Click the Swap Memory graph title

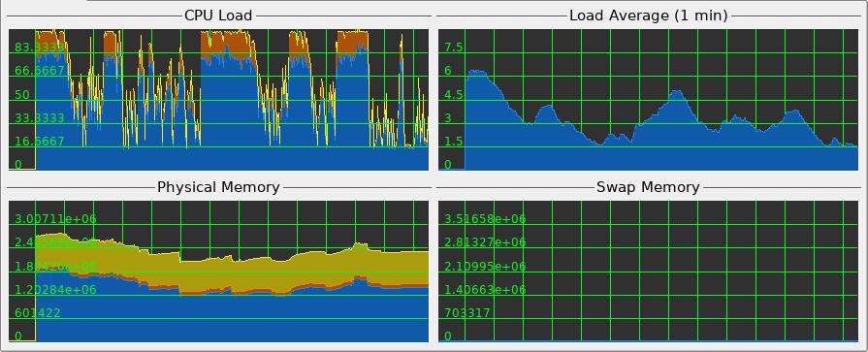[x=648, y=187]
